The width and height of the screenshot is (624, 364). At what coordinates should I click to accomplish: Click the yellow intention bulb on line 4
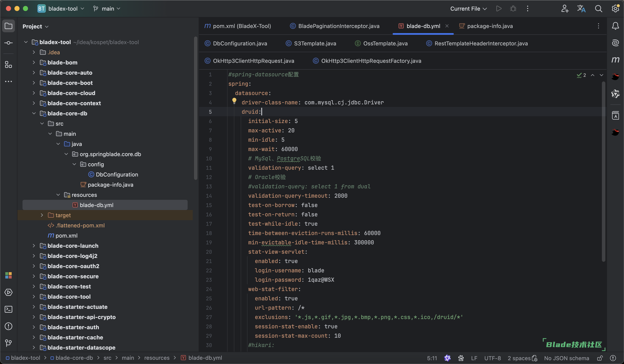(x=234, y=101)
